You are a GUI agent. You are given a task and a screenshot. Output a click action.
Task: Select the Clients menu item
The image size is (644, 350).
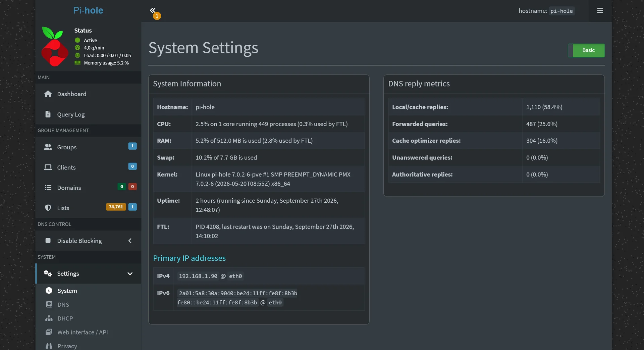coord(89,167)
